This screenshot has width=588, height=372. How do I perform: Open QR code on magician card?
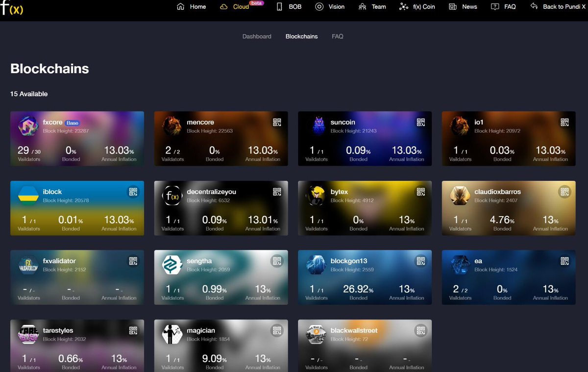[277, 330]
